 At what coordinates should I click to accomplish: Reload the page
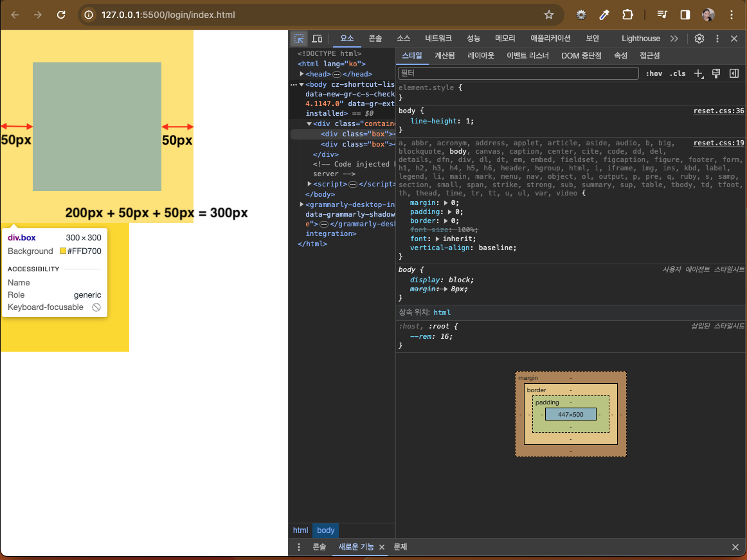pos(61,15)
